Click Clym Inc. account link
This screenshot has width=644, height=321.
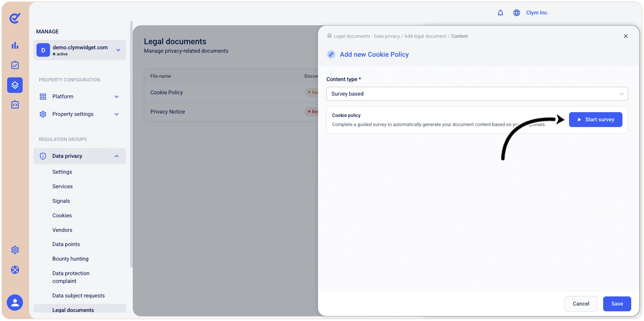[537, 13]
